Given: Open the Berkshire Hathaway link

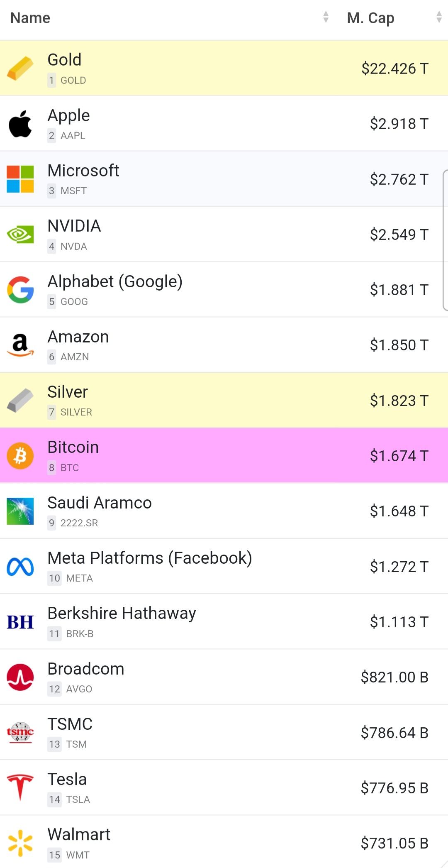Looking at the screenshot, I should click(x=122, y=614).
